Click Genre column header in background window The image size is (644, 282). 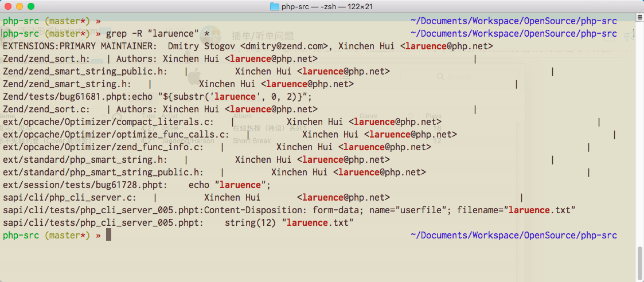click(368, 116)
